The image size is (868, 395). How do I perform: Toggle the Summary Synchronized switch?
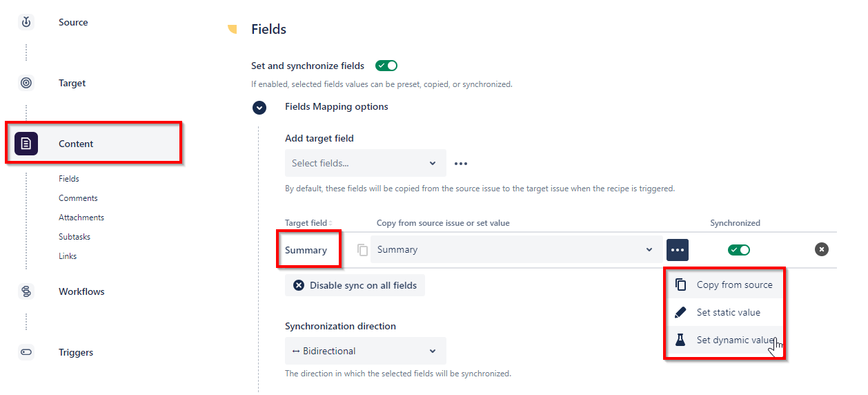pos(739,249)
